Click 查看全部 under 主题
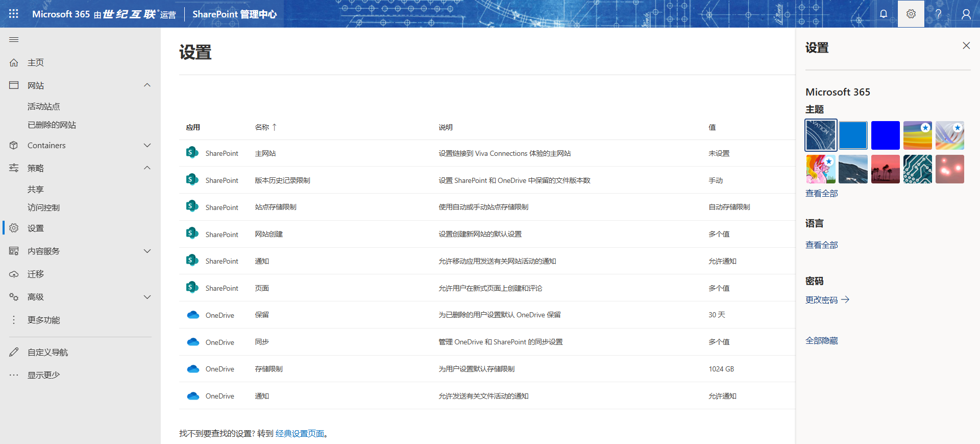This screenshot has width=980, height=444. click(x=822, y=193)
